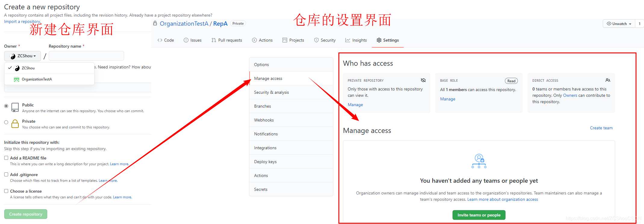
Task: Click the Pull requests icon
Action: pos(214,40)
